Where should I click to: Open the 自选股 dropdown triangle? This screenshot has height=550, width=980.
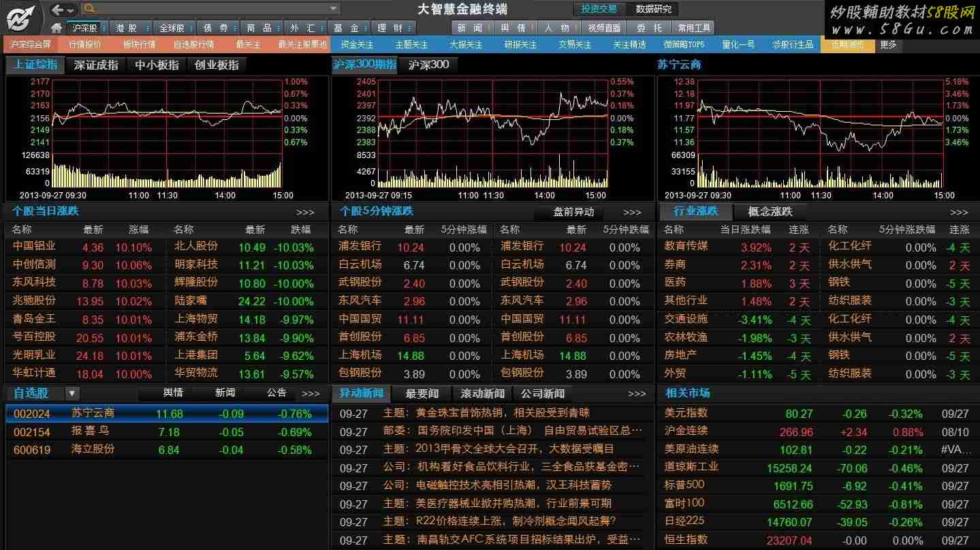click(x=72, y=393)
